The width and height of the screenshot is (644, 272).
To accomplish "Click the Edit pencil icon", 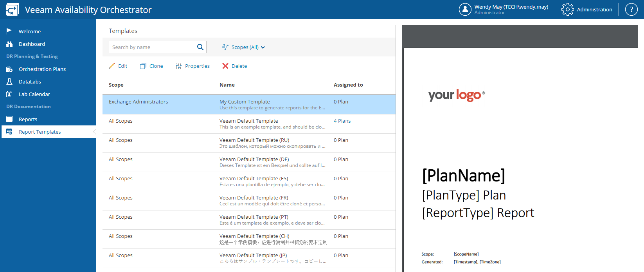I will 112,66.
